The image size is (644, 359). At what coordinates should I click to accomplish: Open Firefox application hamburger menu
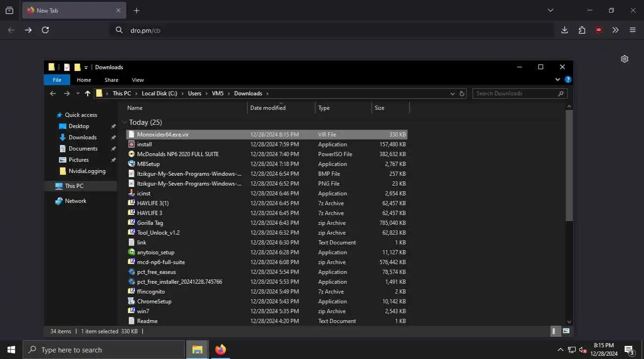[x=633, y=30]
